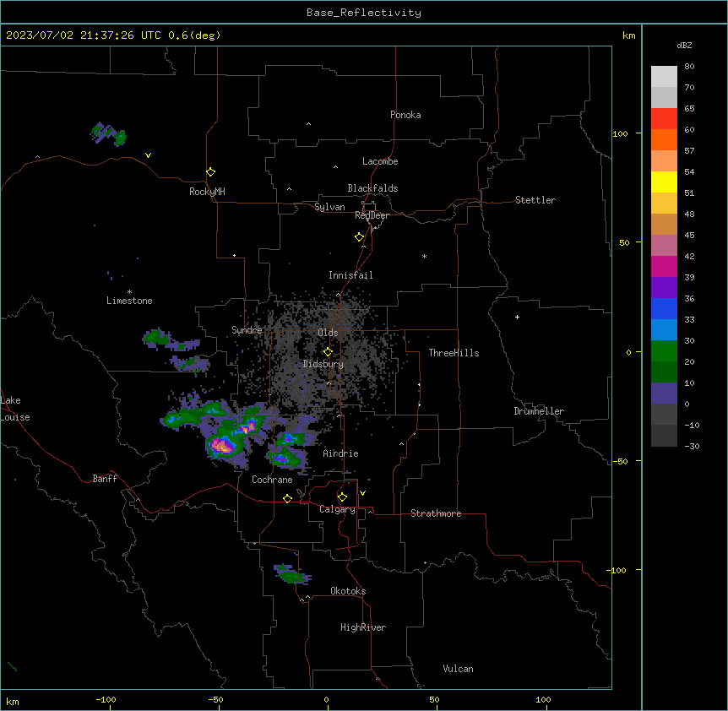Click the Lacombe city label

[x=380, y=161]
